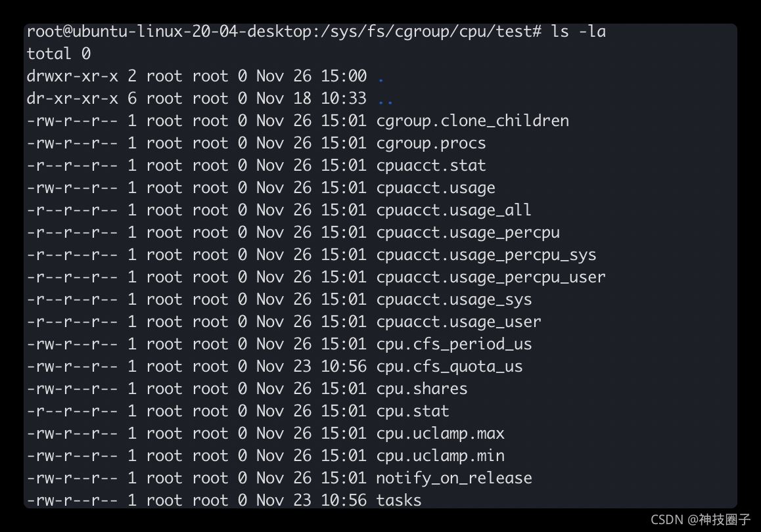This screenshot has height=532, width=761.
Task: Click the cgroup.clone_children filename
Action: pos(472,121)
